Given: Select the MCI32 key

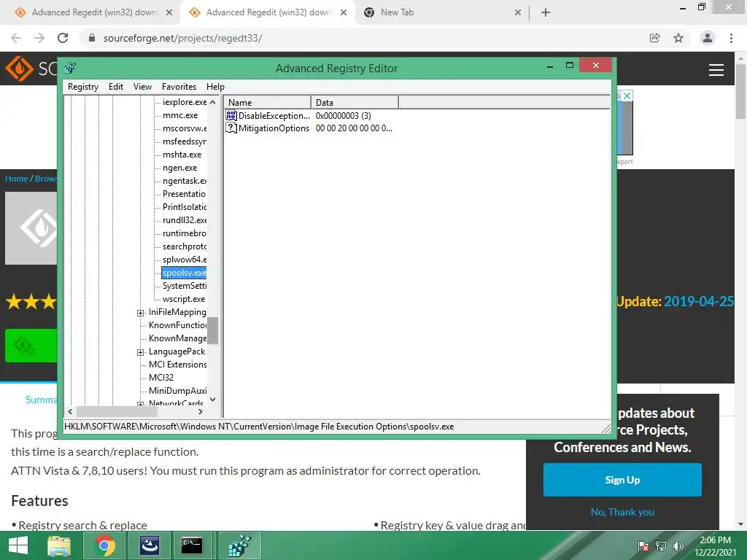Looking at the screenshot, I should pyautogui.click(x=161, y=378).
